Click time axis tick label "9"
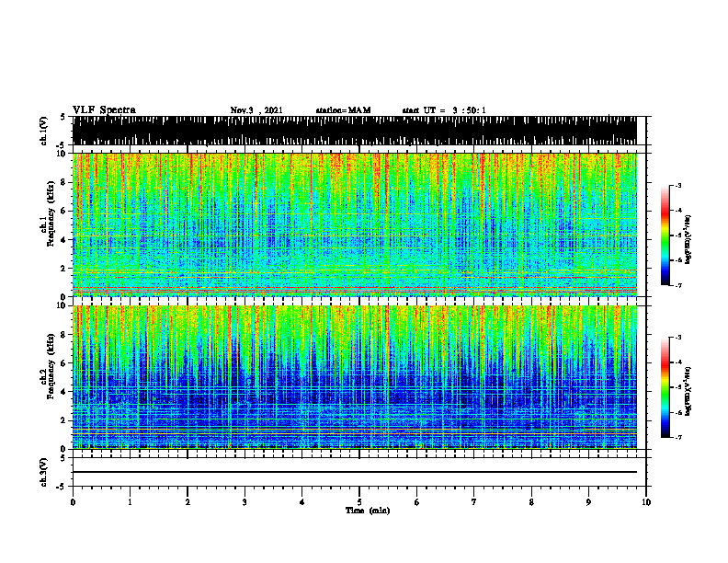 (588, 502)
